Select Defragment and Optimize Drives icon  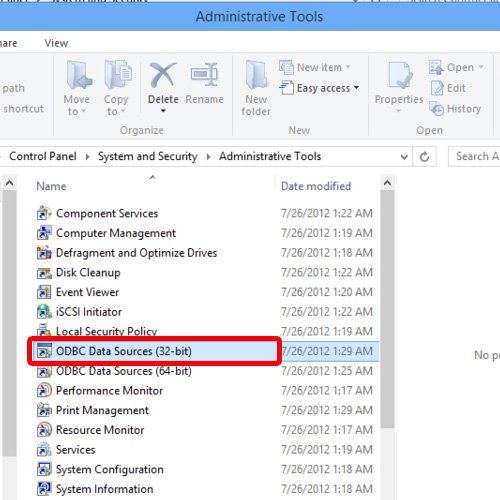click(44, 253)
